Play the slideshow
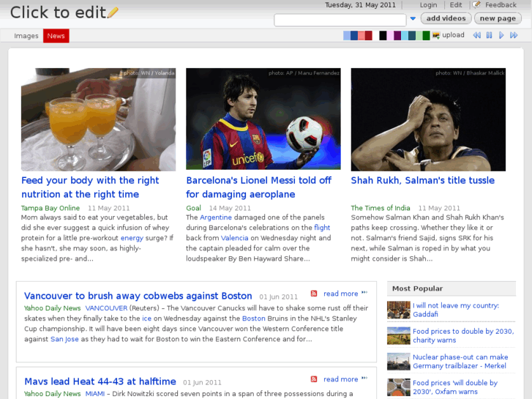The width and height of the screenshot is (532, 399). coord(501,35)
